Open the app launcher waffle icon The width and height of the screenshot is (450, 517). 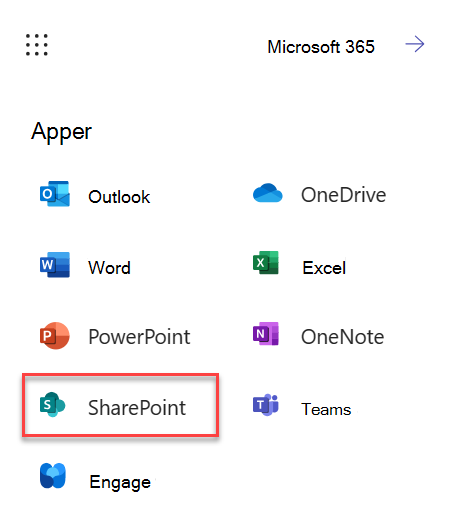(37, 45)
